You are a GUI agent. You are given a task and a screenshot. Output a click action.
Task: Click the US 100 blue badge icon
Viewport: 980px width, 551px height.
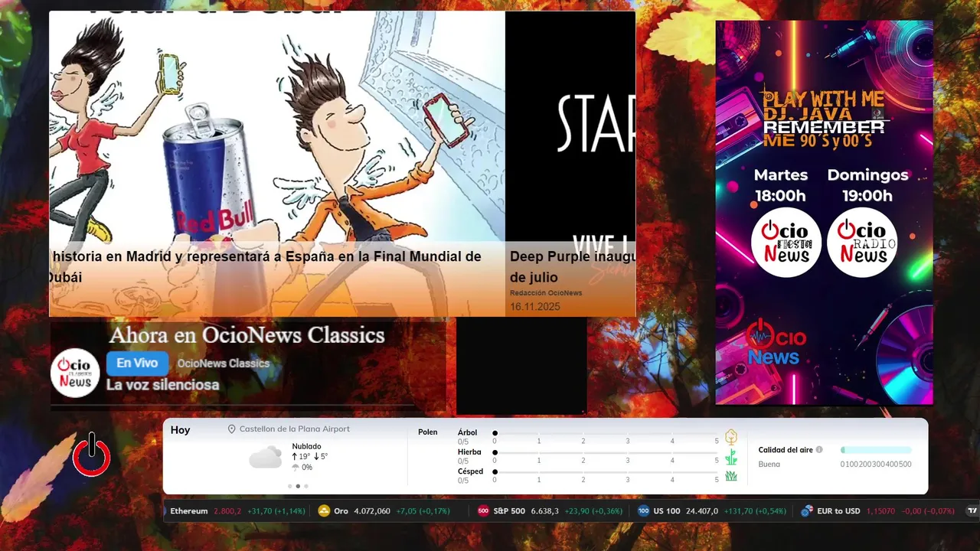643,511
